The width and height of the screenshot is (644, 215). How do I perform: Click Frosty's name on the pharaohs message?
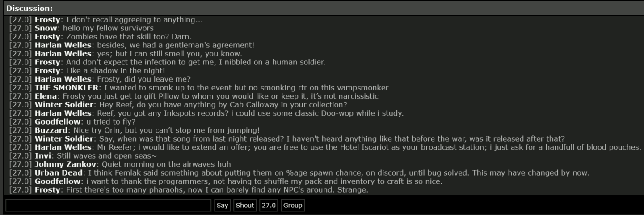coord(47,190)
